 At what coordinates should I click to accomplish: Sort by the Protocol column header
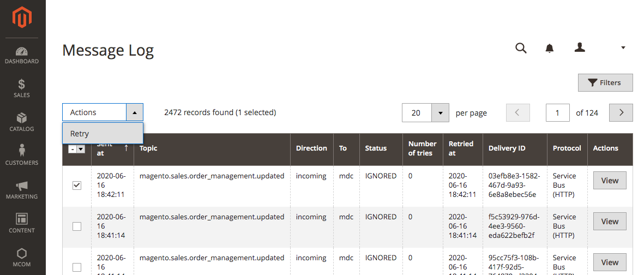567,148
